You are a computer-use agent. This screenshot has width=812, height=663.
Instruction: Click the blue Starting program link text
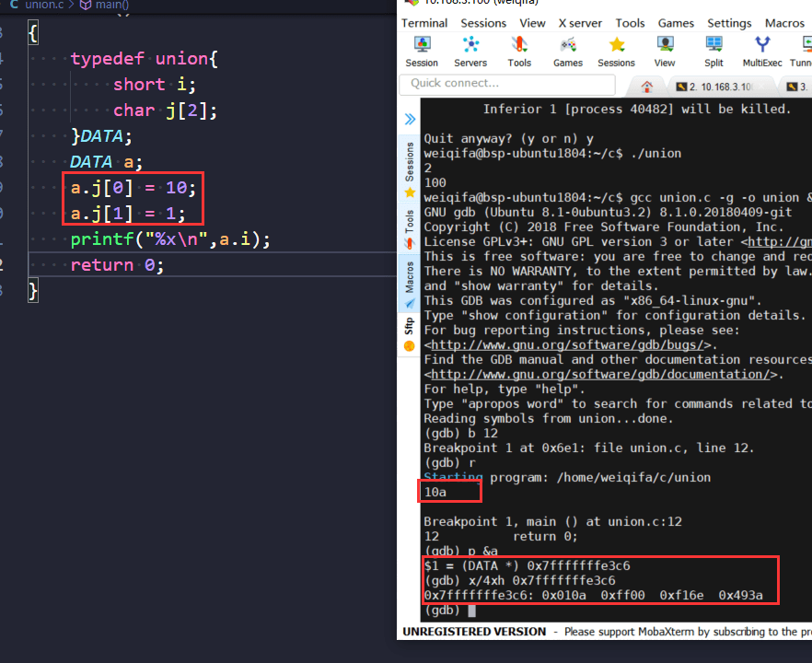(452, 477)
